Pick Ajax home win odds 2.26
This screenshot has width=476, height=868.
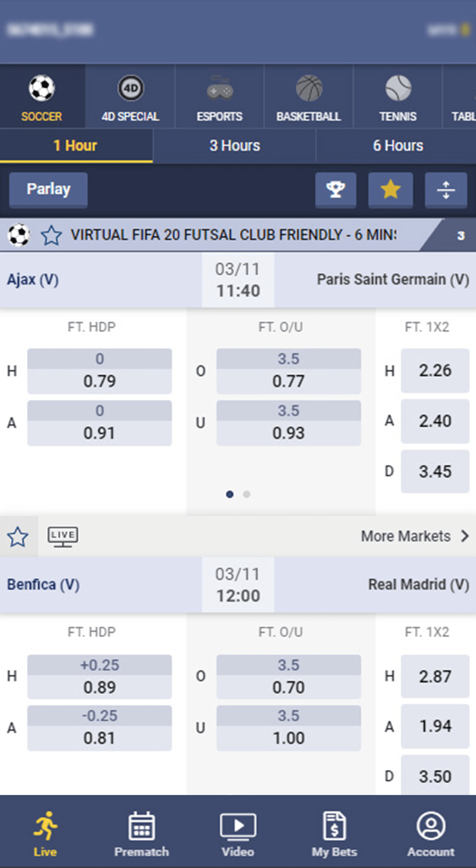pos(435,371)
